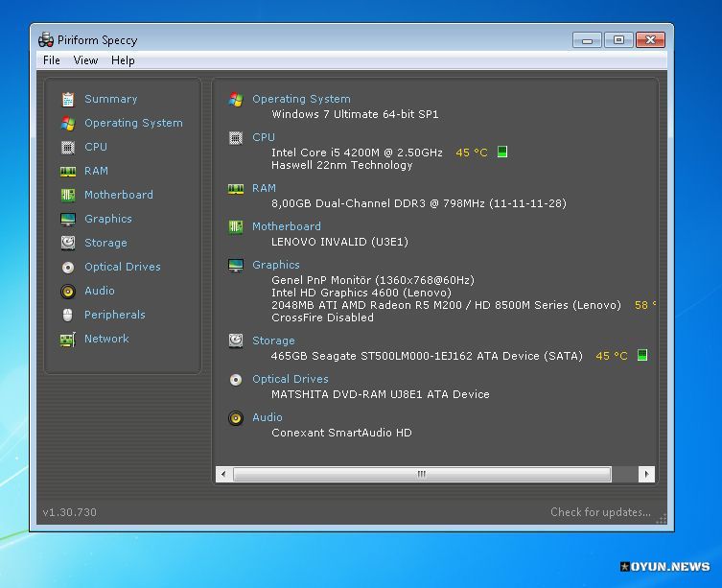Click the Speccy app icon in title bar
722x588 pixels.
(x=46, y=40)
